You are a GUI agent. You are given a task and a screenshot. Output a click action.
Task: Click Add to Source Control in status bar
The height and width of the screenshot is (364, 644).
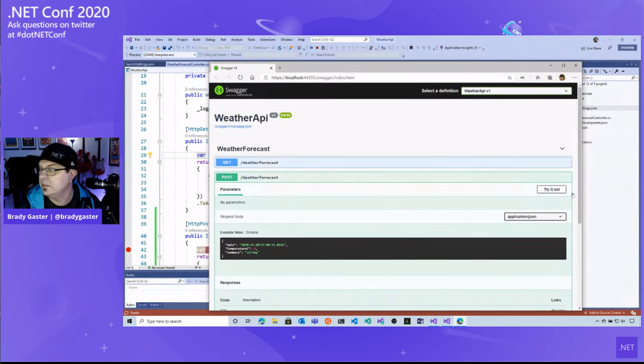605,313
